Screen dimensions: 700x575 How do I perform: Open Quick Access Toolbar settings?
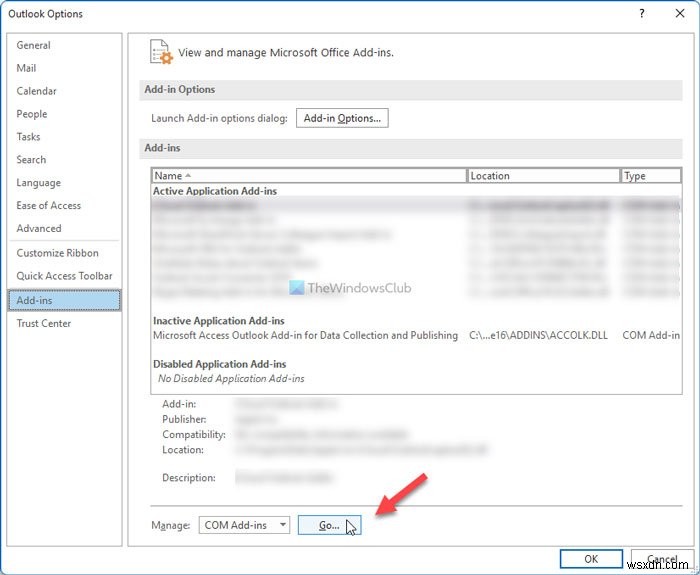64,276
